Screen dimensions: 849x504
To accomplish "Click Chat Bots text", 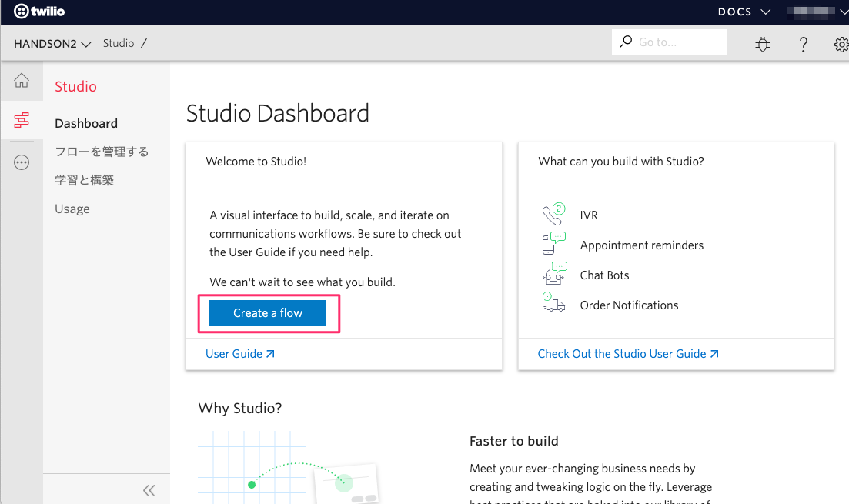I will click(604, 275).
